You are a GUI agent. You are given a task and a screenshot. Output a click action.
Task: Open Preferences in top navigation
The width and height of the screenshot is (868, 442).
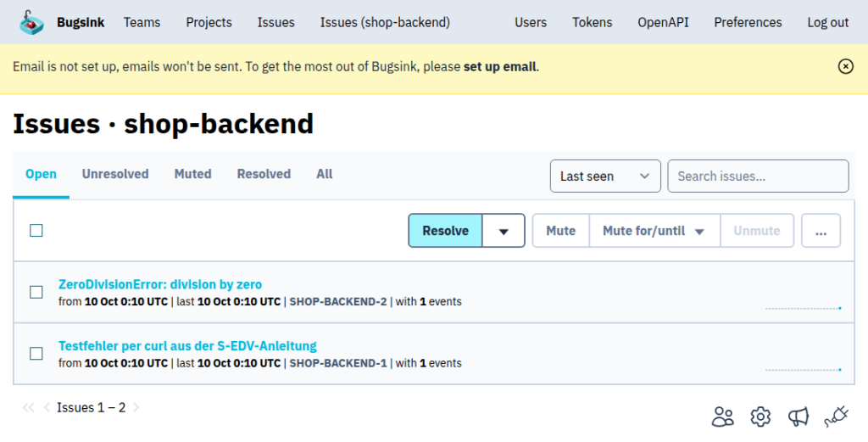pos(748,23)
